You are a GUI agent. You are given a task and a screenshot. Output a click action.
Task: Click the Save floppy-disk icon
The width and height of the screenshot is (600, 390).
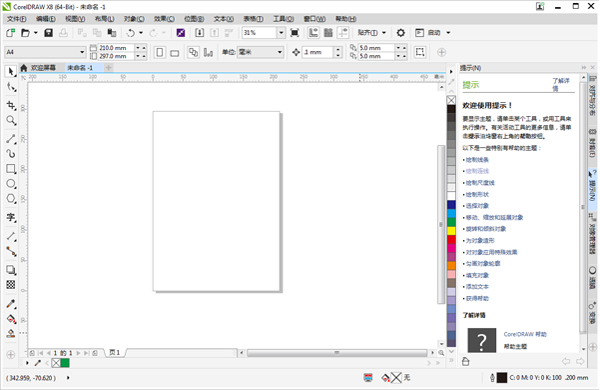pyautogui.click(x=48, y=33)
